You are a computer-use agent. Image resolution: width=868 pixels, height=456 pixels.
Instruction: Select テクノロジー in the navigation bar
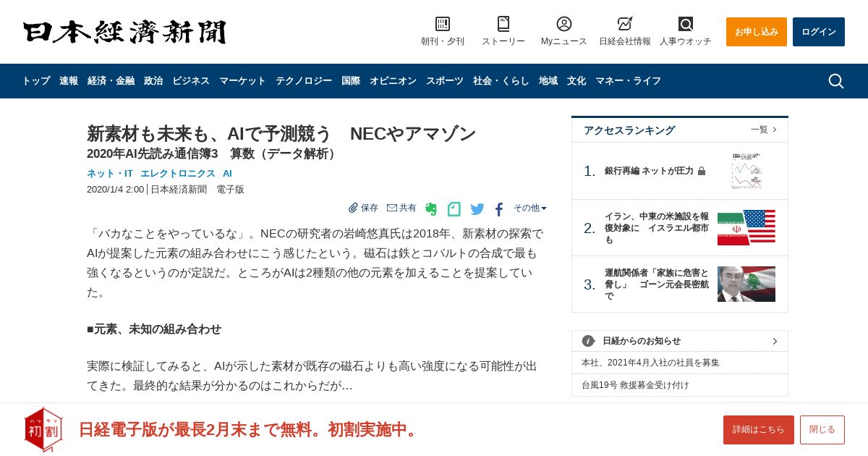click(x=304, y=81)
